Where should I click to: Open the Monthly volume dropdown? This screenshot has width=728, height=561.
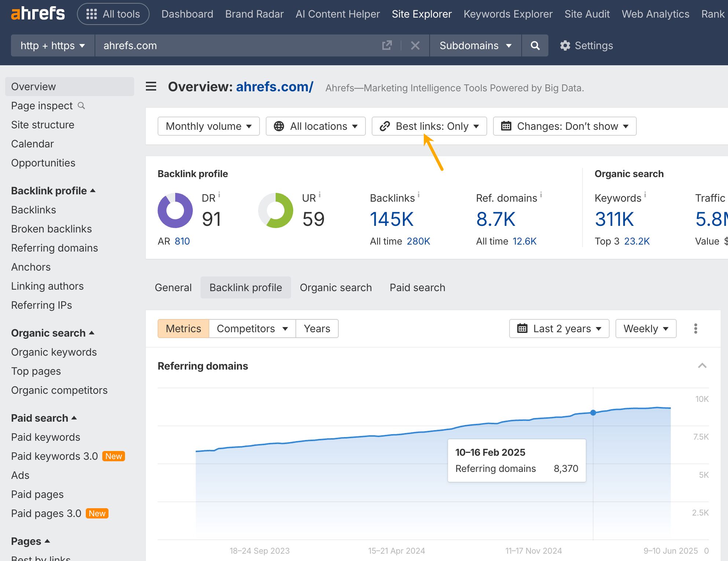click(208, 126)
